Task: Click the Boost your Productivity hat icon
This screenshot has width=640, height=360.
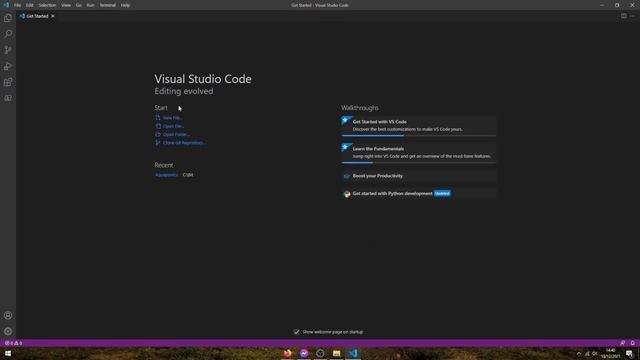Action: click(347, 176)
